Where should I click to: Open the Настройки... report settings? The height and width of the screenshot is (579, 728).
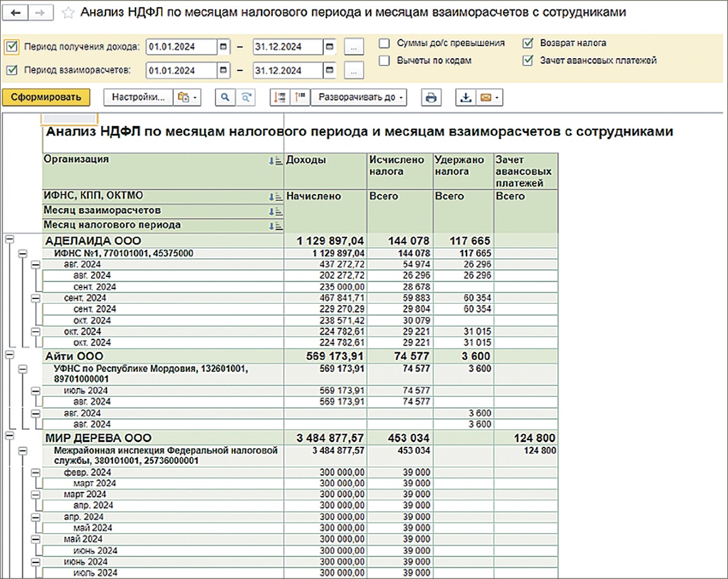click(138, 98)
